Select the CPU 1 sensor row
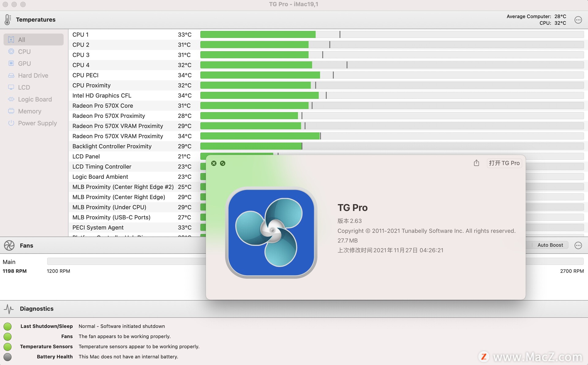The width and height of the screenshot is (588, 365). pos(328,35)
